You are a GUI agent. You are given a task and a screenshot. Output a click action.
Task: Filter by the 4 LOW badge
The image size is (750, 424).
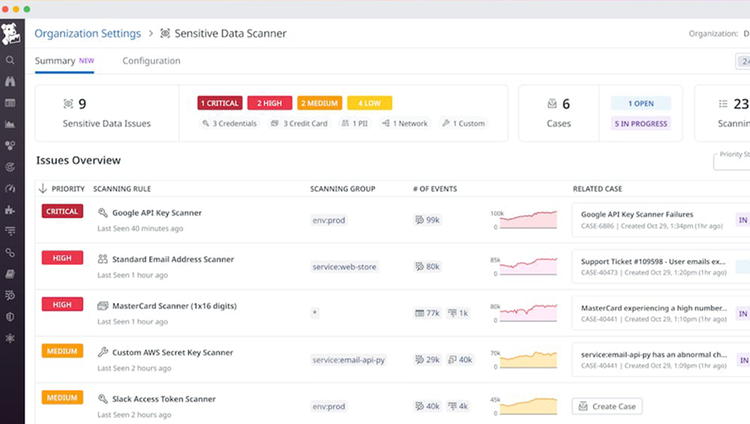click(370, 103)
